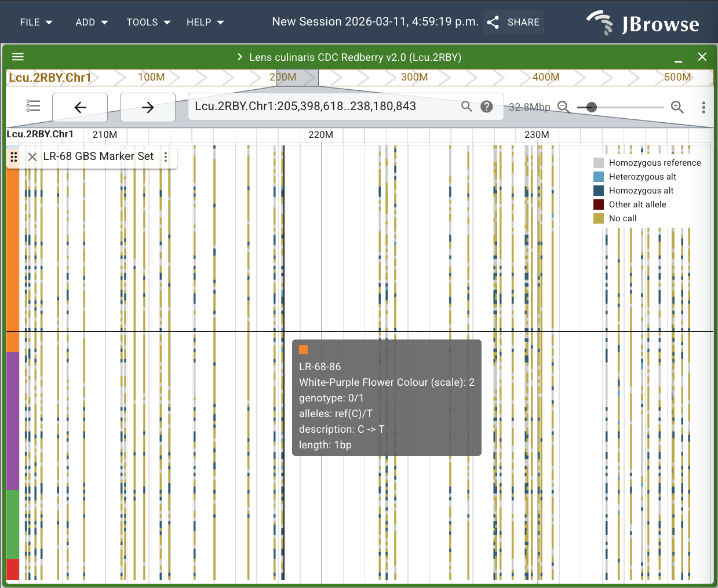
Task: Click the zoom level slider handle
Action: coord(591,107)
